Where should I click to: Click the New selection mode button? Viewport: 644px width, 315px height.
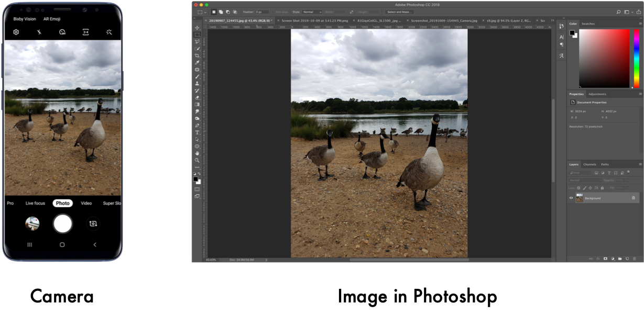214,12
